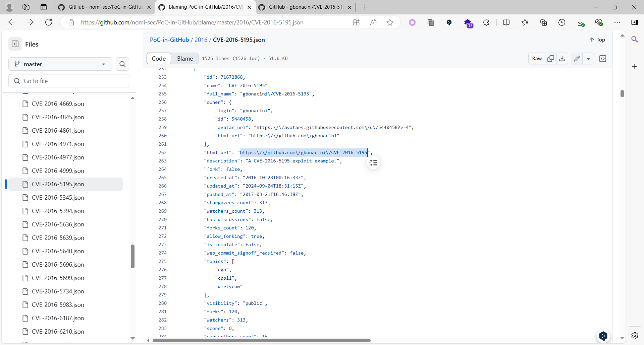This screenshot has width=644, height=345.
Task: Open the Collections icon
Action: tap(543, 22)
